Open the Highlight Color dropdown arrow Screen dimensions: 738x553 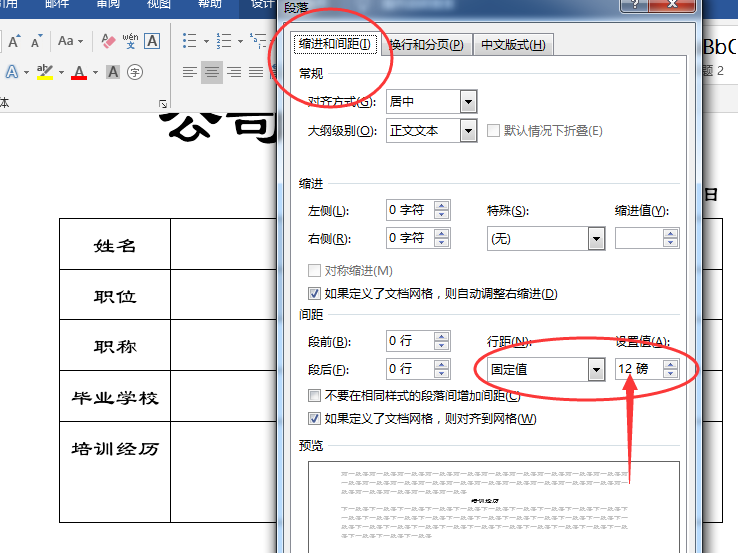[61, 72]
